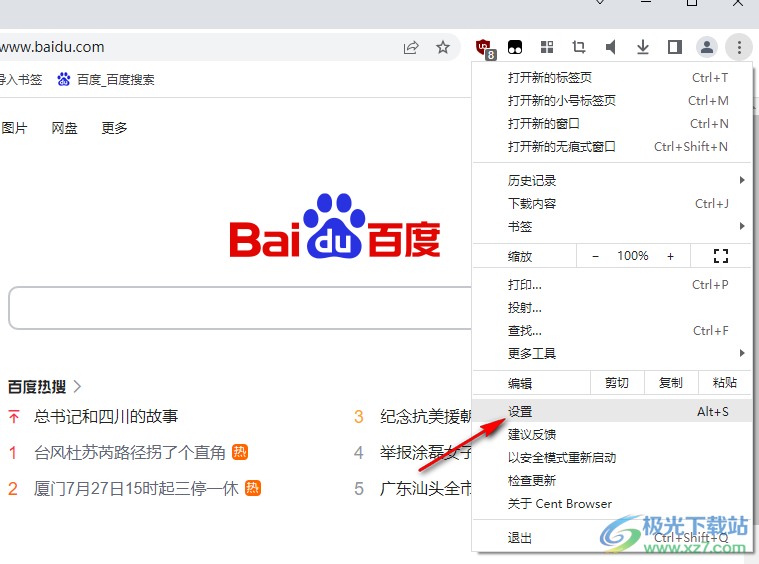759x564 pixels.
Task: Select 建议反馈 menu item
Action: (x=611, y=435)
